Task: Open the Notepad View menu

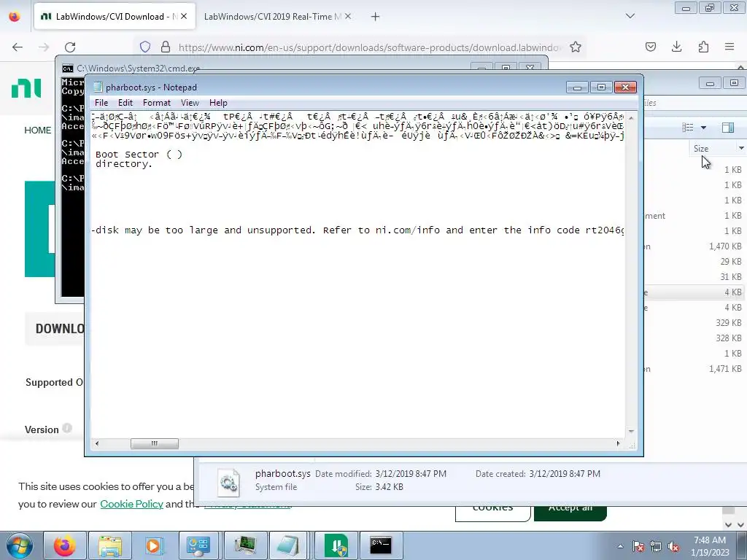Action: [190, 103]
